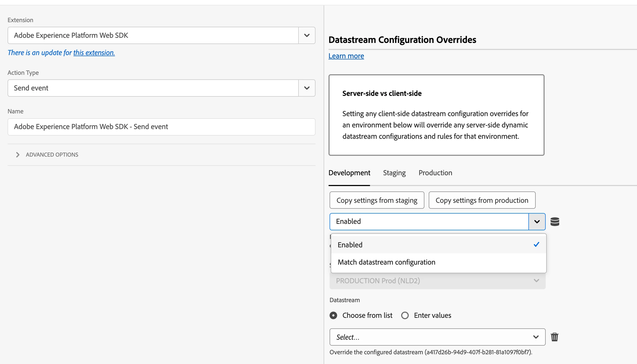Click Copy settings from staging button
Image resolution: width=637 pixels, height=364 pixels.
point(377,200)
